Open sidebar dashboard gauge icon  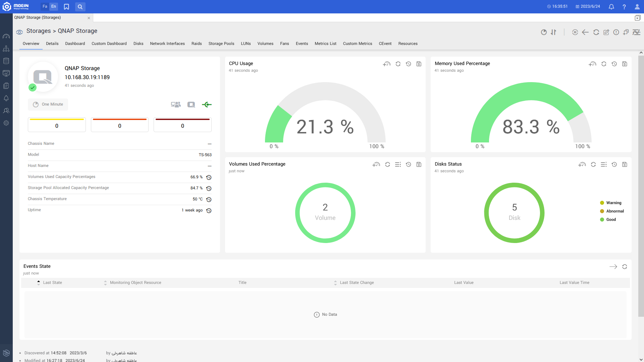pos(6,36)
